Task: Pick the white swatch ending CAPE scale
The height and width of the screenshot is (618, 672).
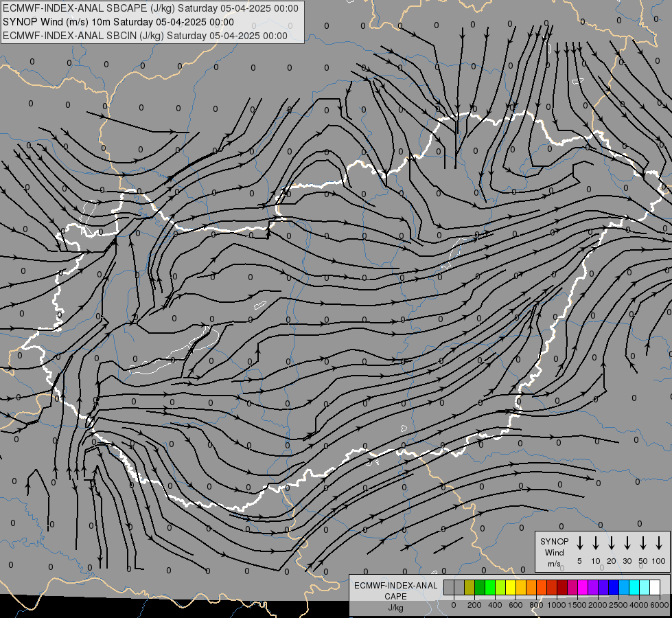Action: (x=655, y=587)
